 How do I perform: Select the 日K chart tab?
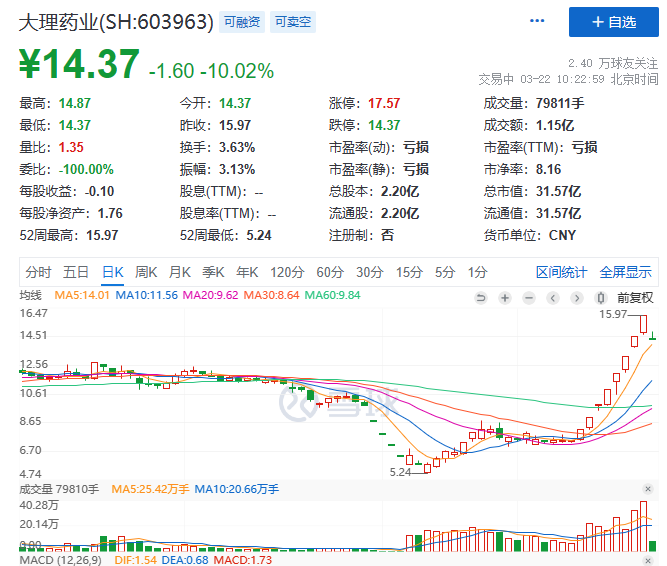113,272
